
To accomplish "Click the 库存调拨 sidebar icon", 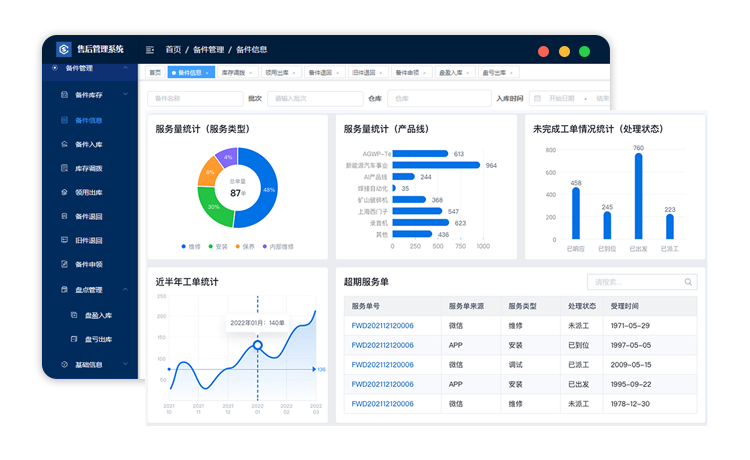I will click(x=65, y=168).
